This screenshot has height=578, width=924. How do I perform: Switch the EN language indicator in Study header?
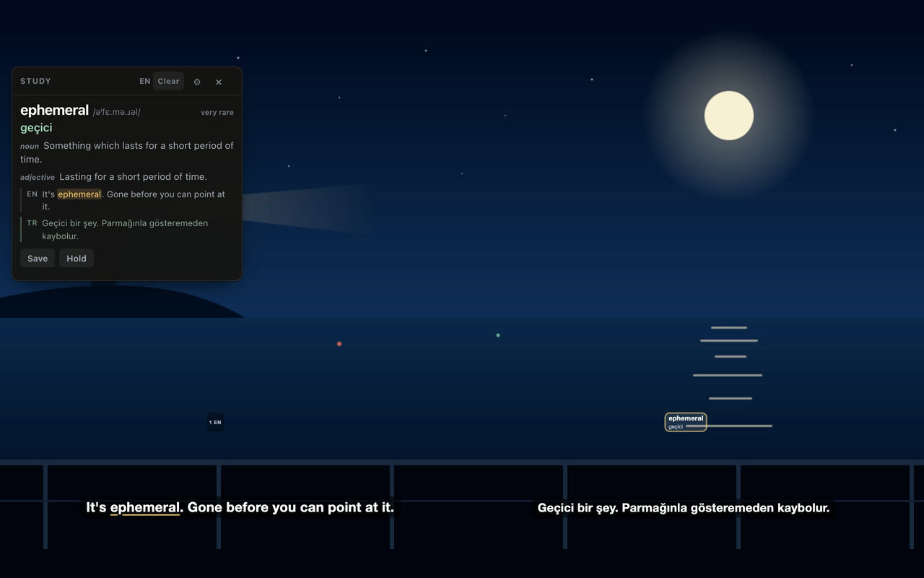pyautogui.click(x=145, y=81)
